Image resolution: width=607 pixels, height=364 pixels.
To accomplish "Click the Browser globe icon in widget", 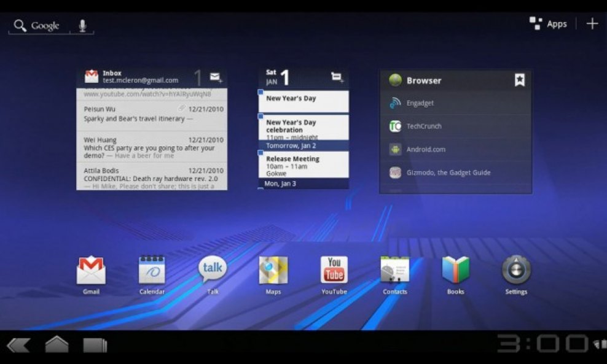I will 395,80.
